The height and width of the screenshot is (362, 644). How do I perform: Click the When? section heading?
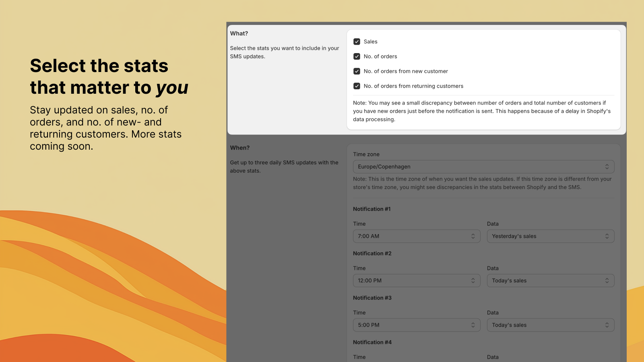tap(240, 148)
